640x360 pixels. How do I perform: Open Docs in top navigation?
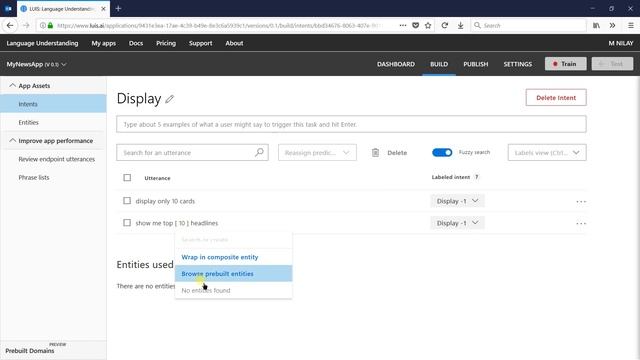tap(136, 43)
